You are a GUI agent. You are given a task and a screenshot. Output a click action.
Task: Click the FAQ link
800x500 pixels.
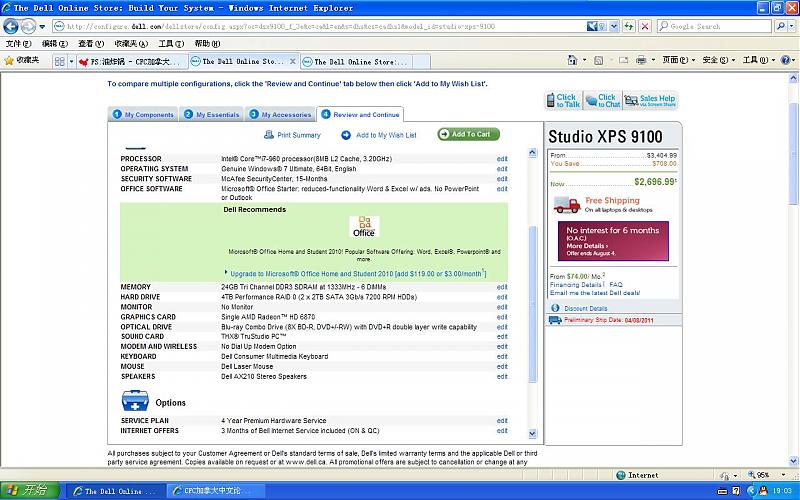click(616, 285)
